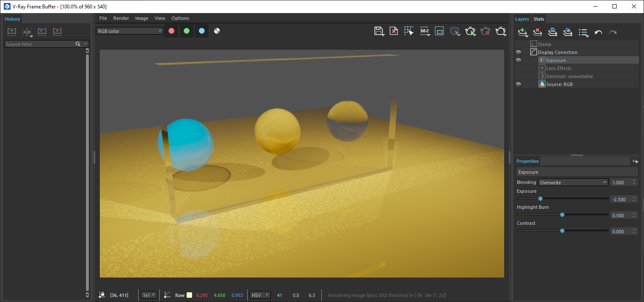Start interactive rendering with green play teapot
Image resolution: width=644 pixels, height=302 pixels.
coord(470,31)
